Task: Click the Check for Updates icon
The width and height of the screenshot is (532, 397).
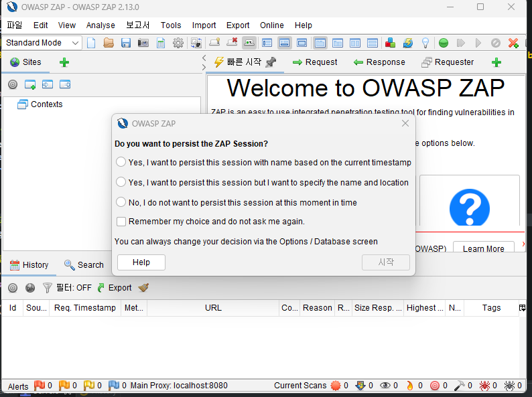Action: (408, 43)
